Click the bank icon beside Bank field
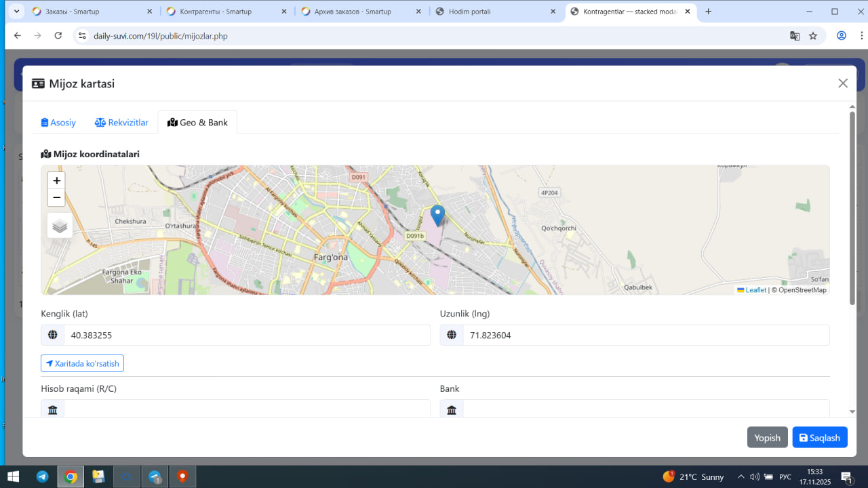The width and height of the screenshot is (868, 488). point(452,409)
